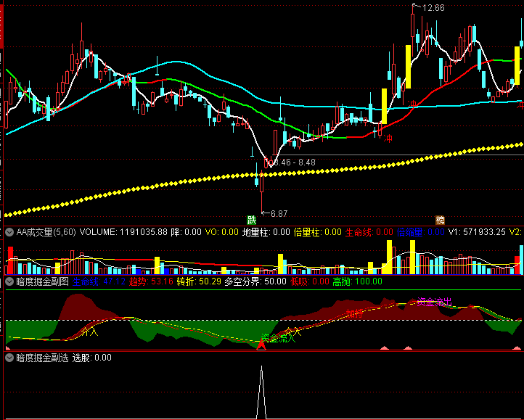Viewport: 524px width, 420px height.
Task: Click the 6.87 low price marker
Action: tap(279, 214)
